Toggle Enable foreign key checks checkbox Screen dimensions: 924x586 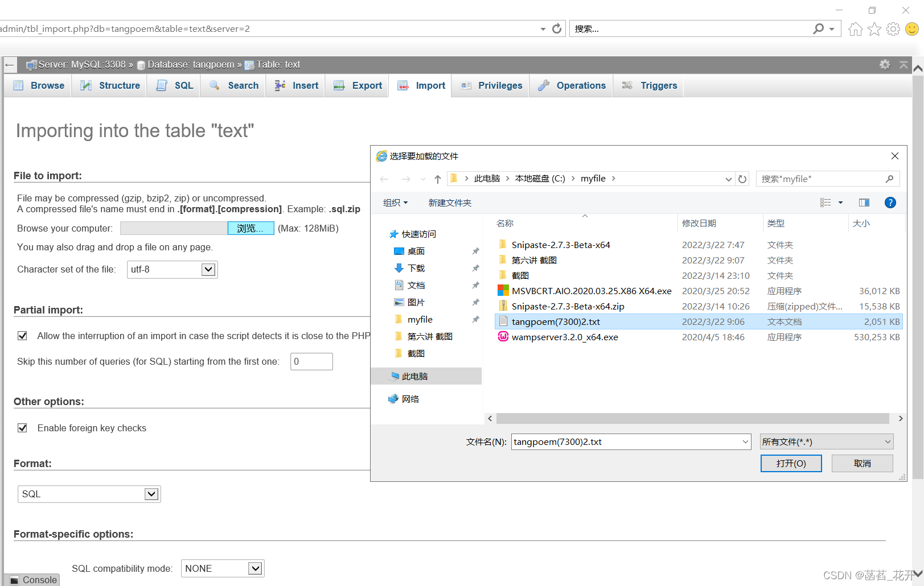point(22,428)
